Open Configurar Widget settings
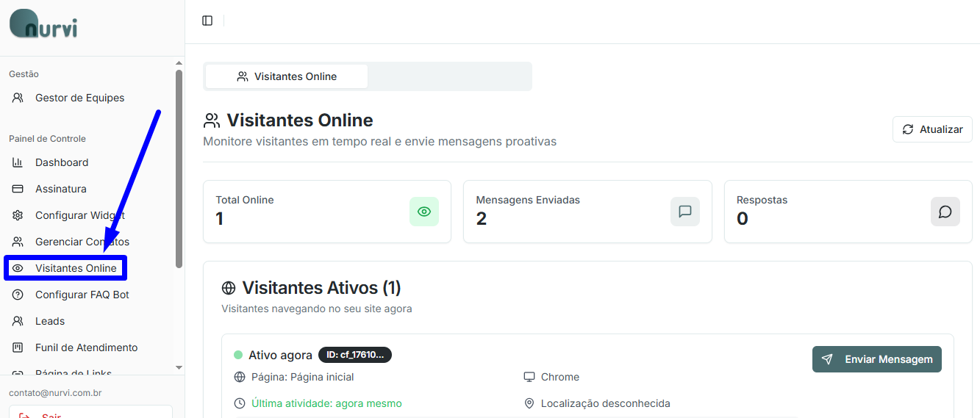Image resolution: width=980 pixels, height=418 pixels. (79, 215)
